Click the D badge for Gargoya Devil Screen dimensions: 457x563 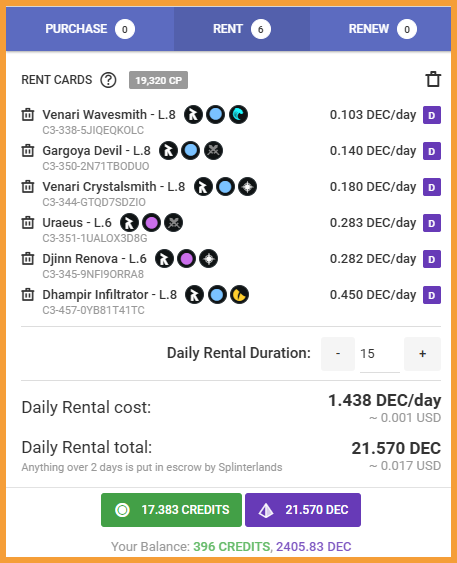pyautogui.click(x=432, y=151)
